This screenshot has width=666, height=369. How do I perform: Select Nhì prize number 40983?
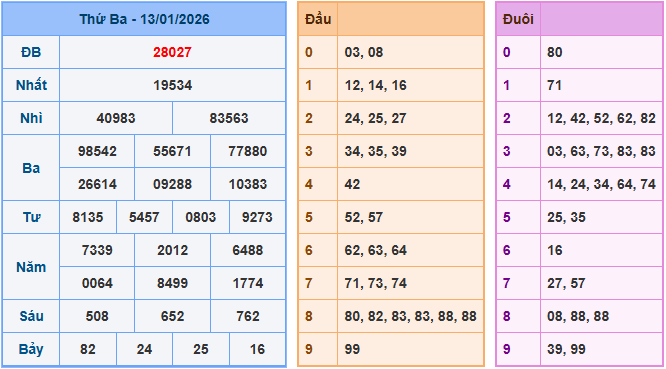116,118
